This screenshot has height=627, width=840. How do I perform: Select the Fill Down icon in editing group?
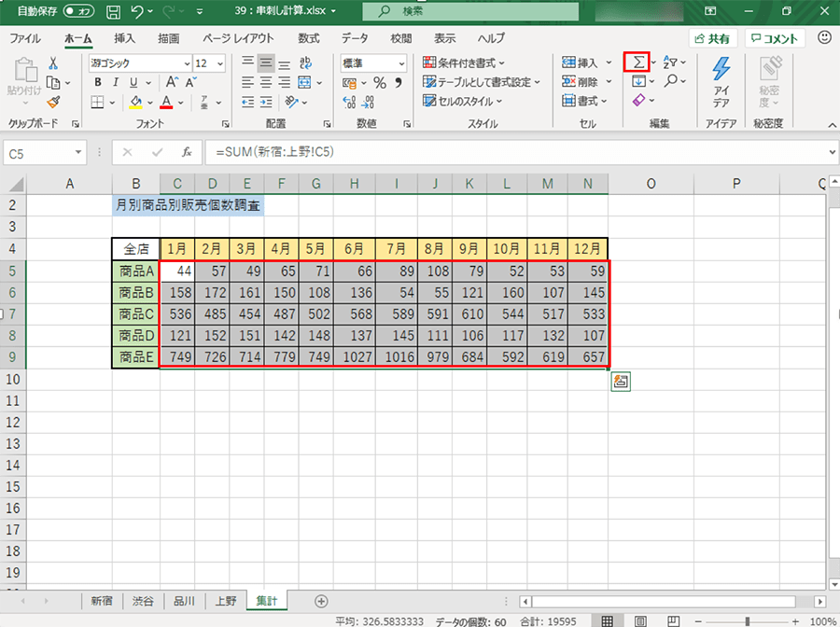(x=638, y=81)
